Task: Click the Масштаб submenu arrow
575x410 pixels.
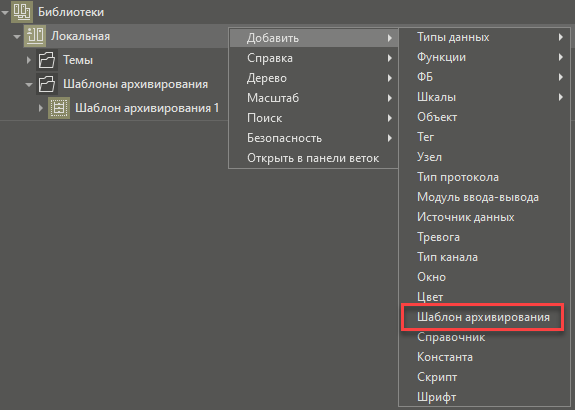Action: (x=389, y=98)
